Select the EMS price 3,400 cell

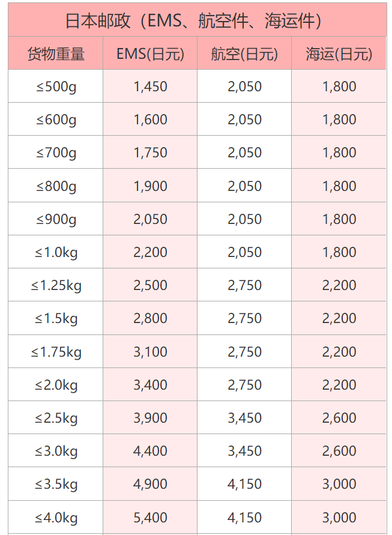tap(150, 385)
